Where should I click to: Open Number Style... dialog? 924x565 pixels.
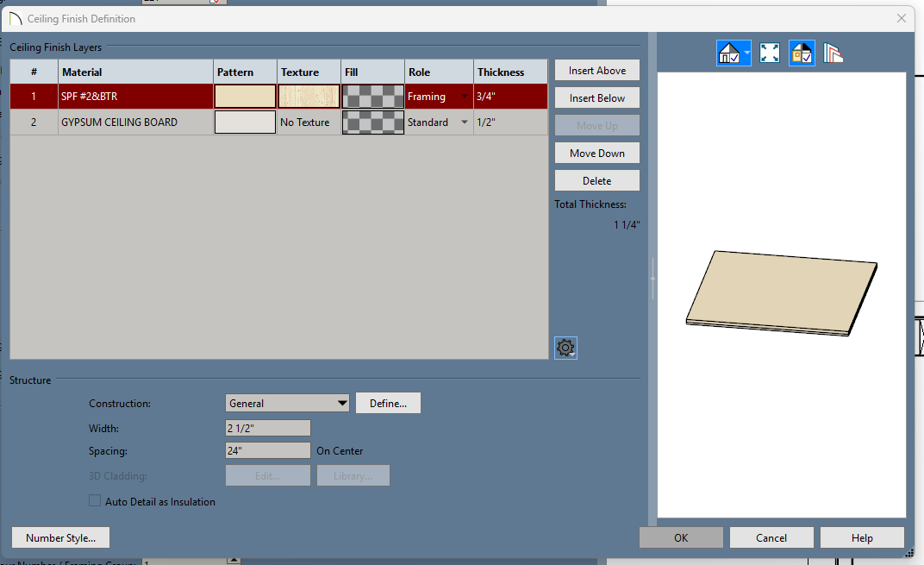click(x=60, y=537)
